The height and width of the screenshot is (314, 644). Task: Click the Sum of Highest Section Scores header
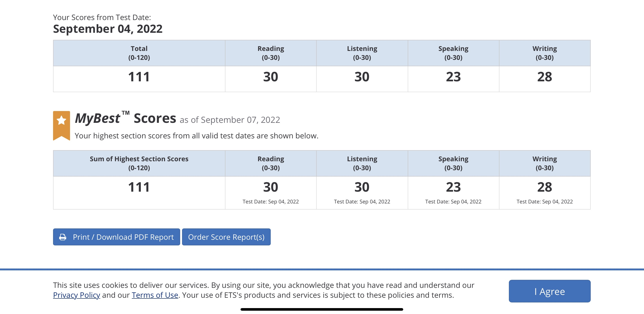pyautogui.click(x=139, y=163)
